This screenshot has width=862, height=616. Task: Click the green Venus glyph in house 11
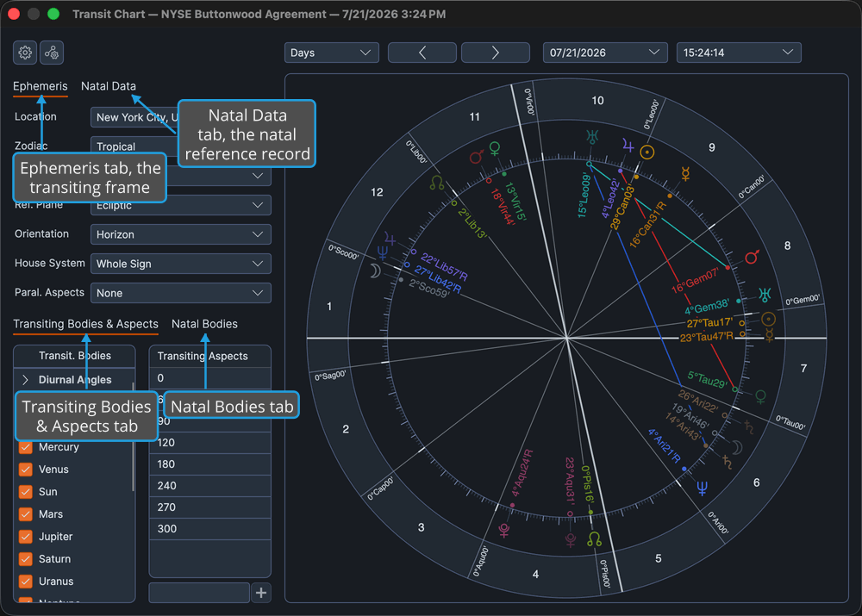pos(495,149)
